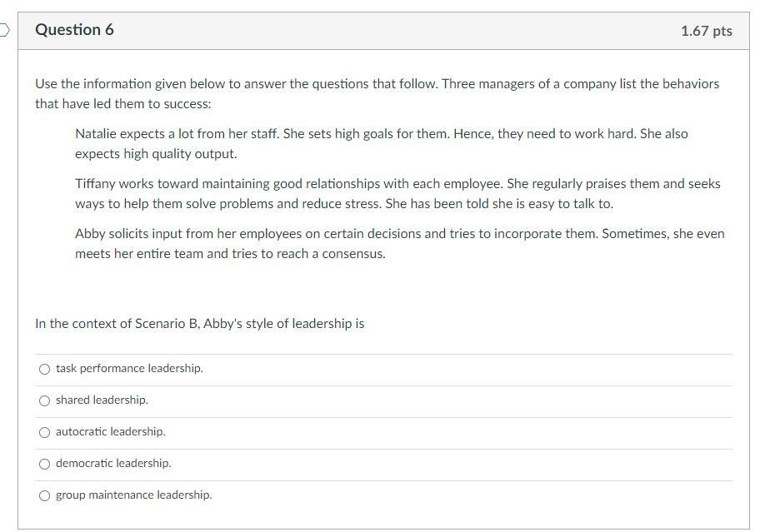Click the line 'Natalie expects a lot from her staff'
Viewport: 760px width, 532px height.
[x=381, y=133]
